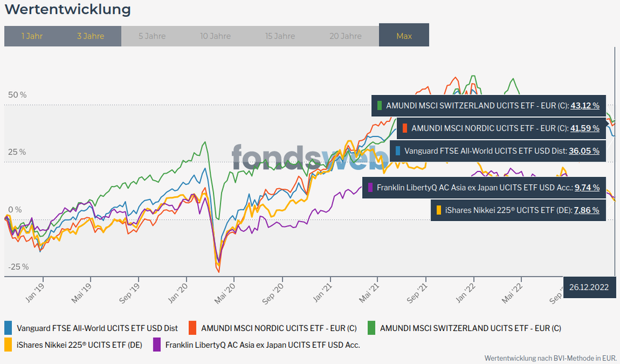620x364 pixels.
Task: Switch to the 3 Jahre time range
Action: click(x=91, y=36)
